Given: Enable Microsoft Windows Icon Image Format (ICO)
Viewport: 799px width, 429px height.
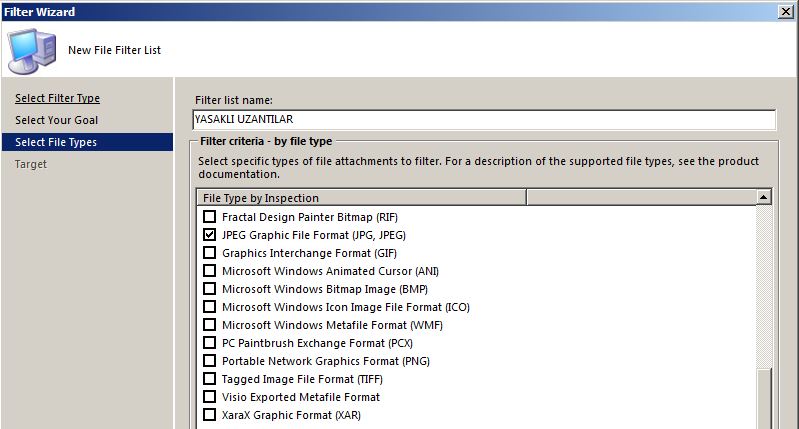Looking at the screenshot, I should [210, 307].
